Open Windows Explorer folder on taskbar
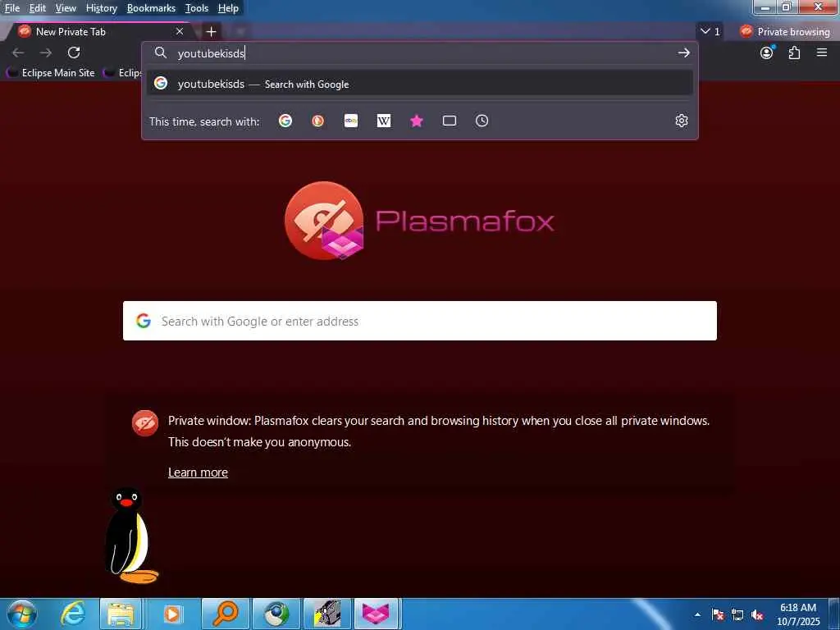 (x=121, y=614)
